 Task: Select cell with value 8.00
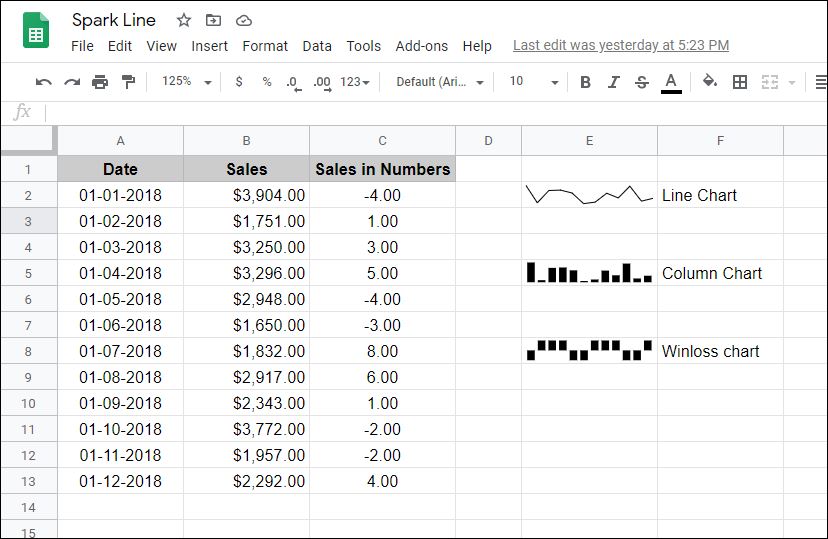382,351
